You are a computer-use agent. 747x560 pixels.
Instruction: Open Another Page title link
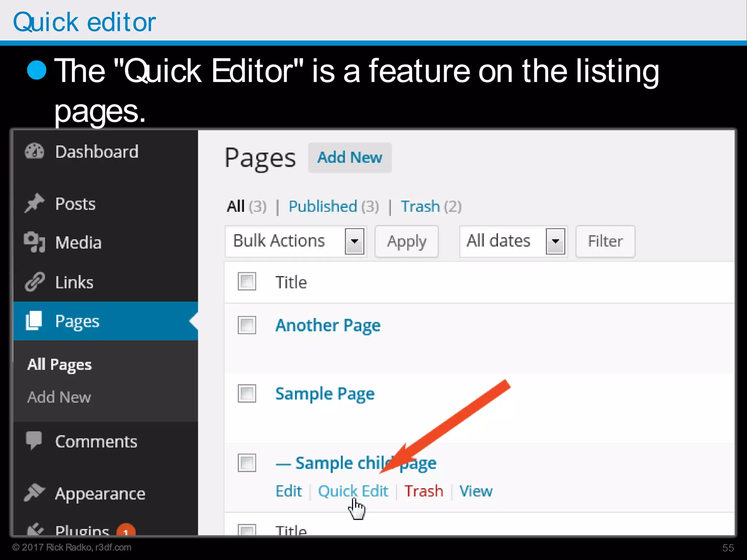(x=328, y=326)
